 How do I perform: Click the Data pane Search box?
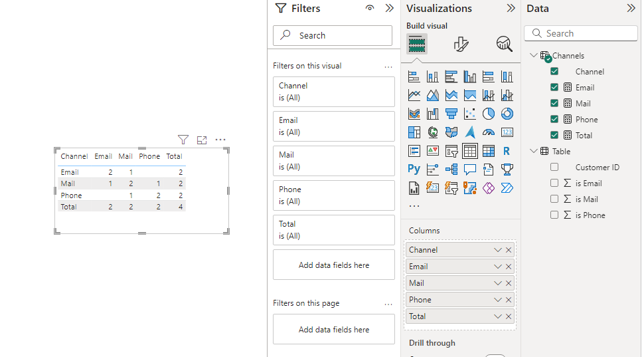[x=581, y=33]
